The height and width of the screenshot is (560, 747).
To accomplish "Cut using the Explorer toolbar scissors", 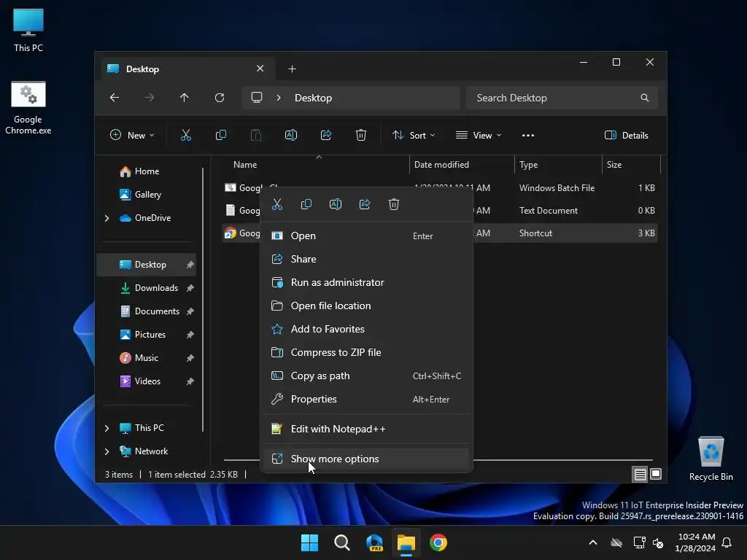I will tap(186, 135).
